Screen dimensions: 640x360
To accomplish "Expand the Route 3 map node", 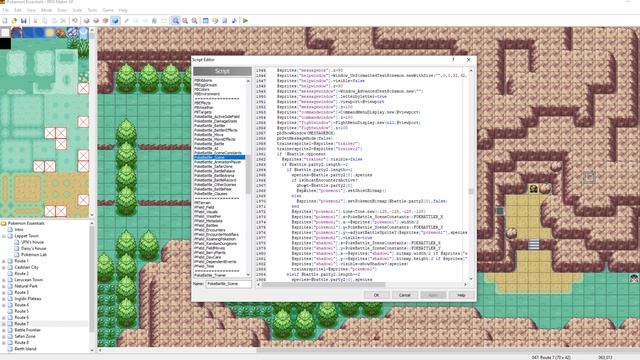I will [x=4, y=292].
